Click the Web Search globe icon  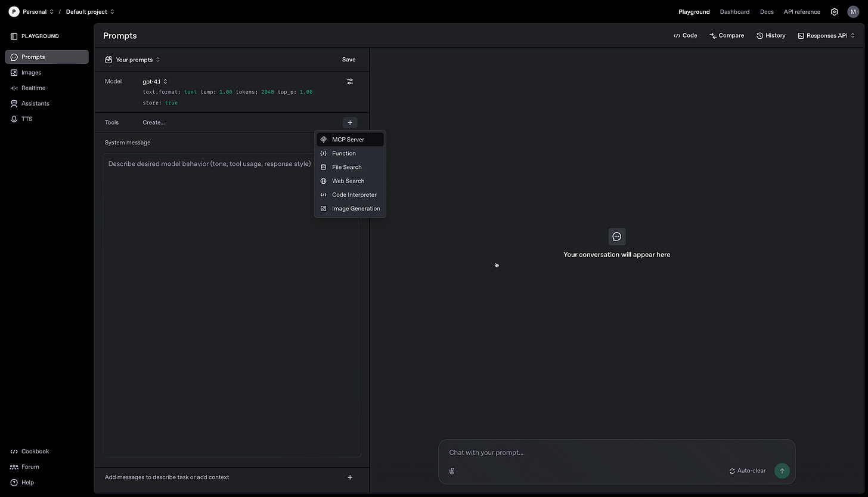[324, 181]
